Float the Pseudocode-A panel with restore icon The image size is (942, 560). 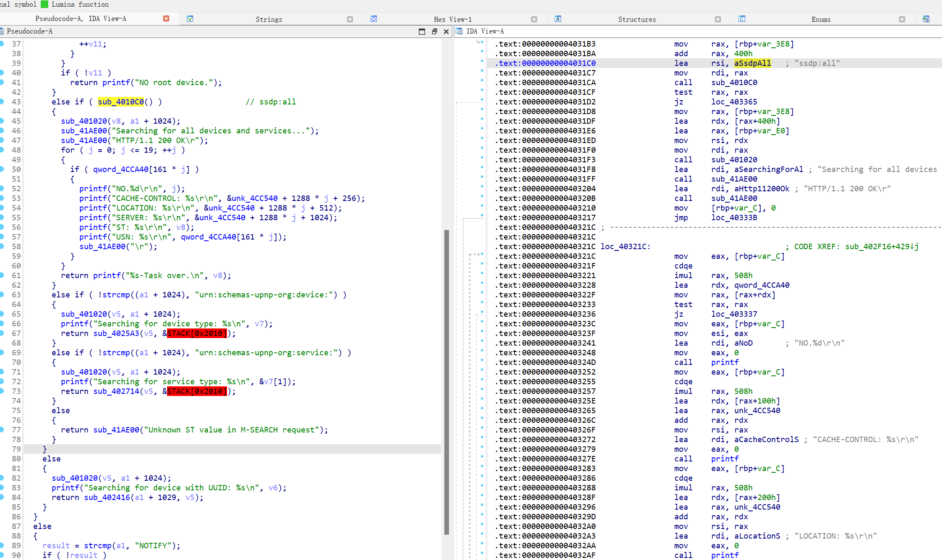[x=435, y=31]
